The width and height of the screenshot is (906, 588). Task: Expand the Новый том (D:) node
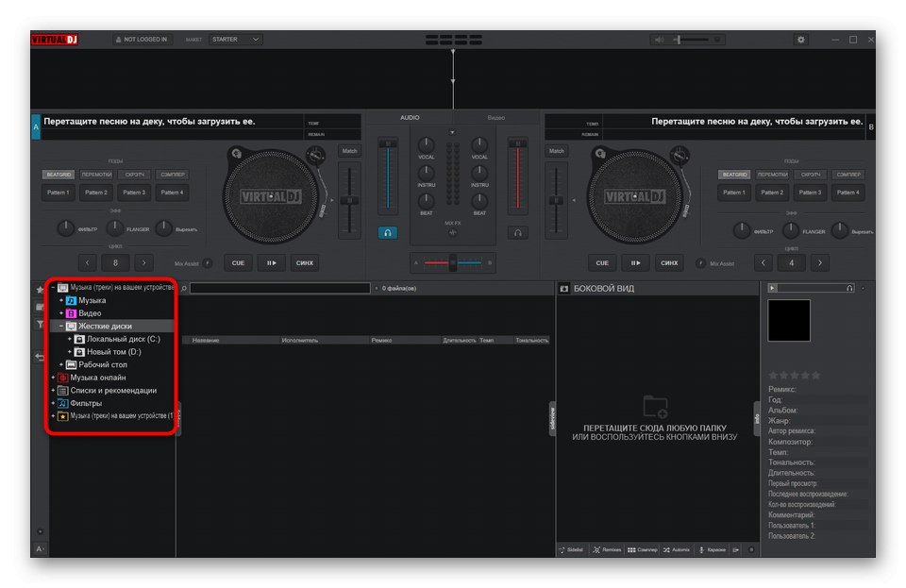point(70,352)
